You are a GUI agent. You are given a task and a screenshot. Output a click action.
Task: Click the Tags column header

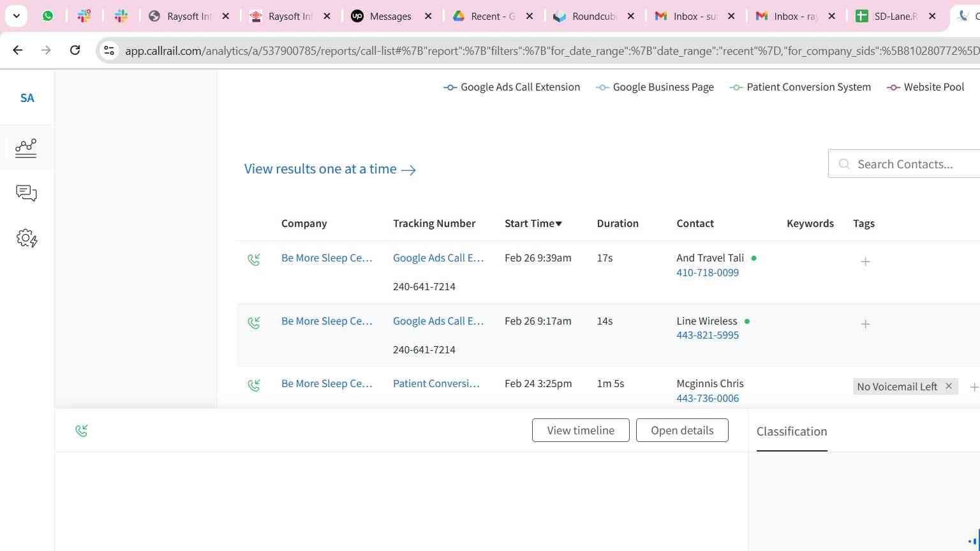[x=864, y=223]
